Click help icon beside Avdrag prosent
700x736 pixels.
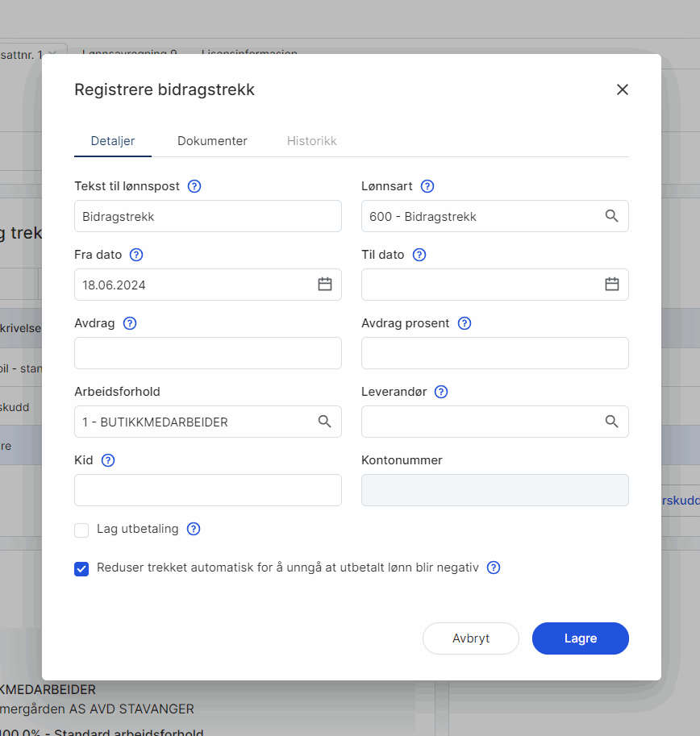[465, 323]
